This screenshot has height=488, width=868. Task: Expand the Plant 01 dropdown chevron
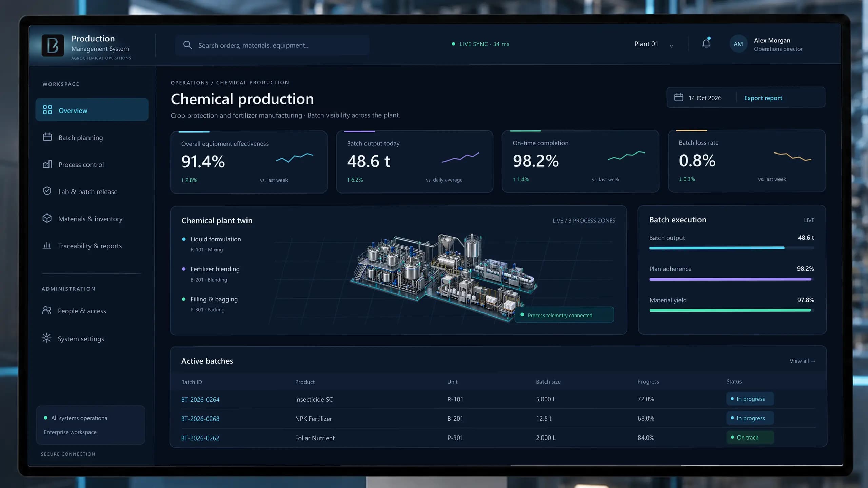pyautogui.click(x=671, y=46)
